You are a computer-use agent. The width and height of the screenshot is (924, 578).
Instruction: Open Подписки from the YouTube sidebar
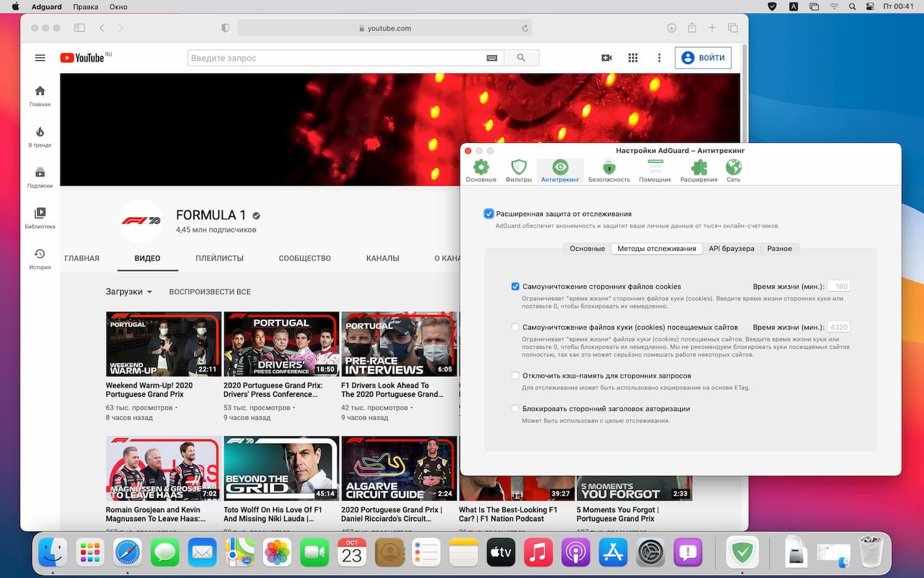pos(39,177)
